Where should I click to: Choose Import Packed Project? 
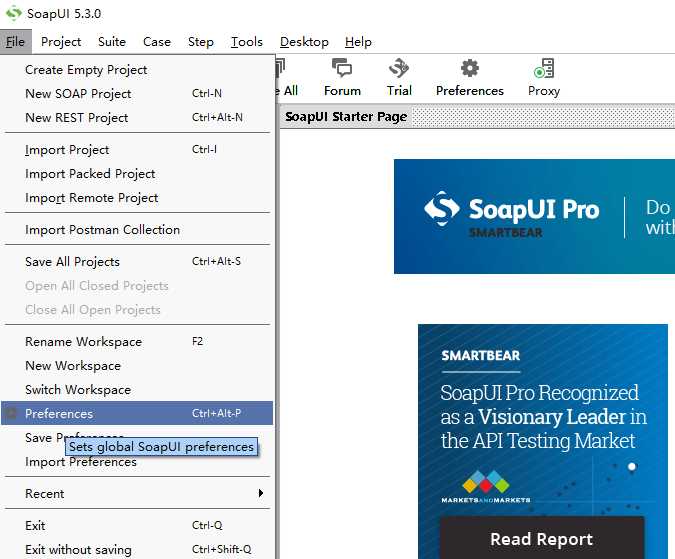point(137,174)
